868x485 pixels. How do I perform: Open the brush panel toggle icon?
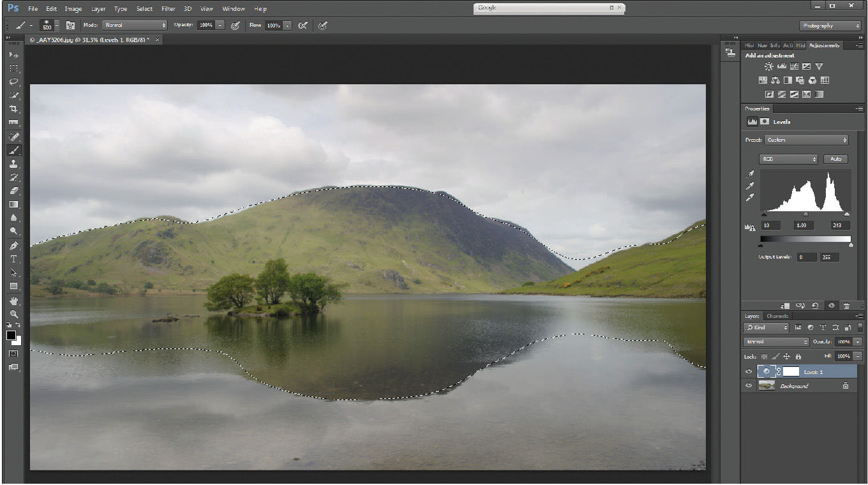pos(71,26)
